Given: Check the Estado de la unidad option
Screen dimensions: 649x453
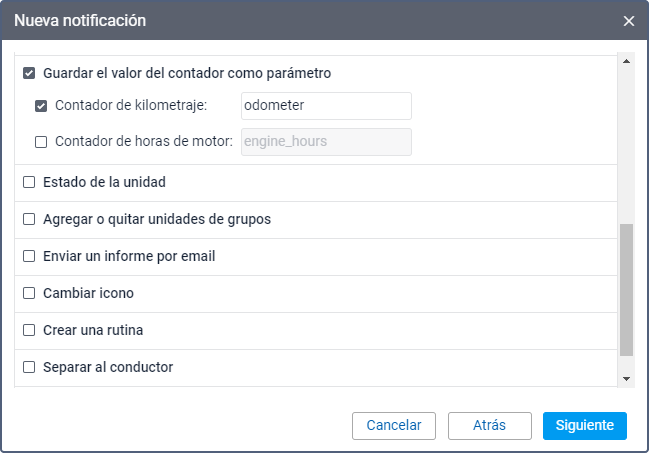Looking at the screenshot, I should click(x=29, y=183).
